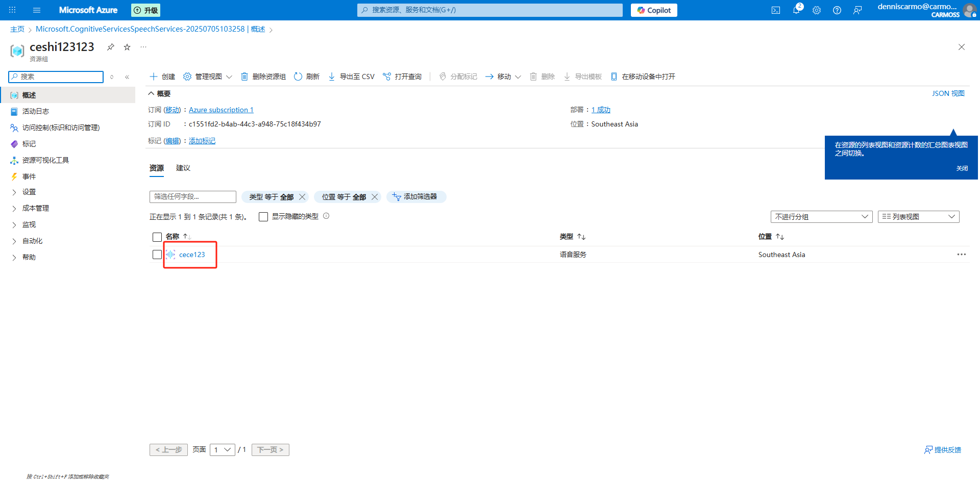980x482 pixels.
Task: Open help question mark icon
Action: point(837,10)
